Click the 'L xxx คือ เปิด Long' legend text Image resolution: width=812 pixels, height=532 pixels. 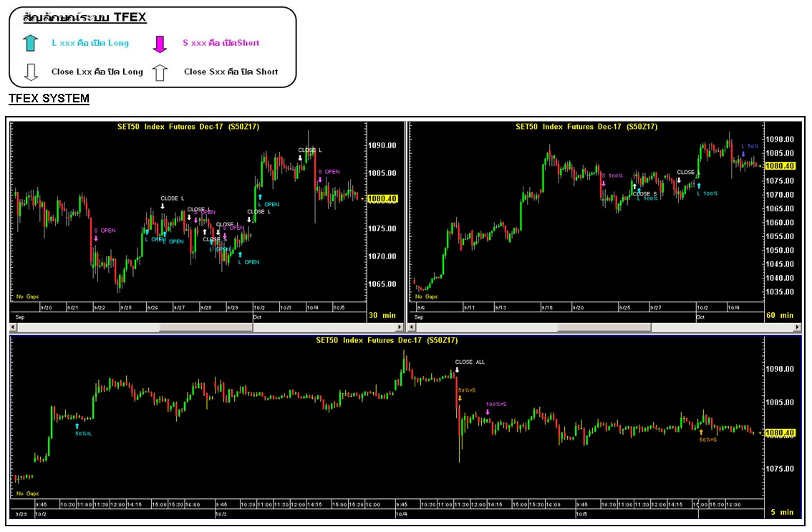coord(90,43)
